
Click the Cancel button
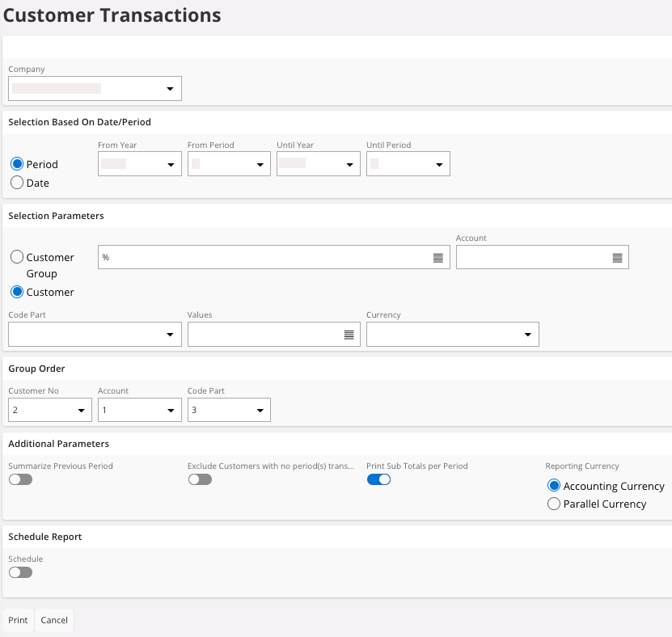tap(54, 620)
